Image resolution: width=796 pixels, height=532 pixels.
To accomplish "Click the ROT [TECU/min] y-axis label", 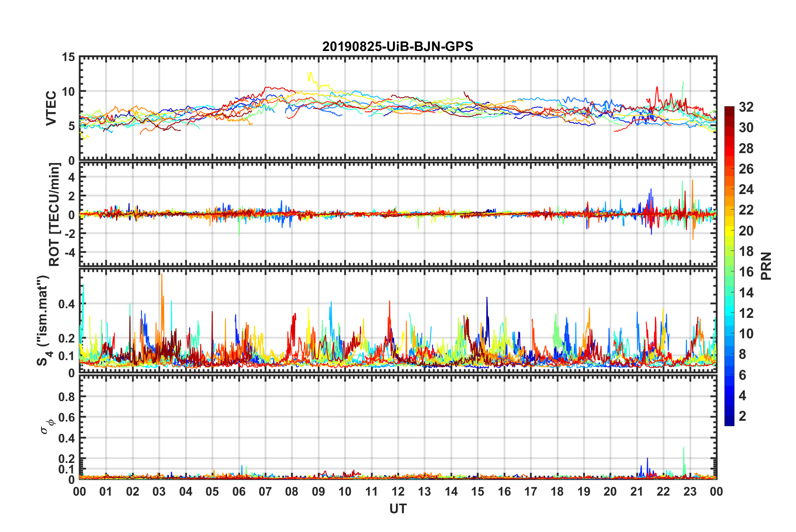I will pyautogui.click(x=54, y=215).
